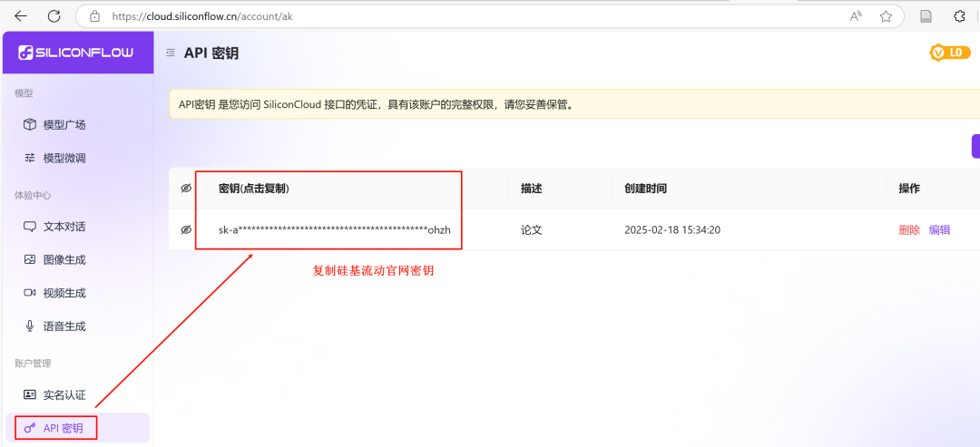Screen dimensions: 980x447
Task: View site lock information icon
Action: [95, 16]
